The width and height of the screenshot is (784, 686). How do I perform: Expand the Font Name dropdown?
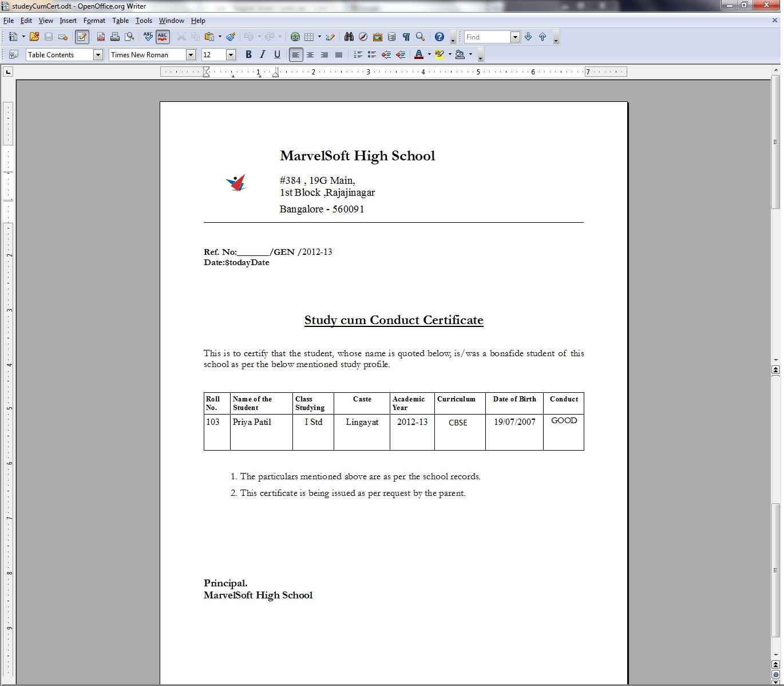[191, 55]
